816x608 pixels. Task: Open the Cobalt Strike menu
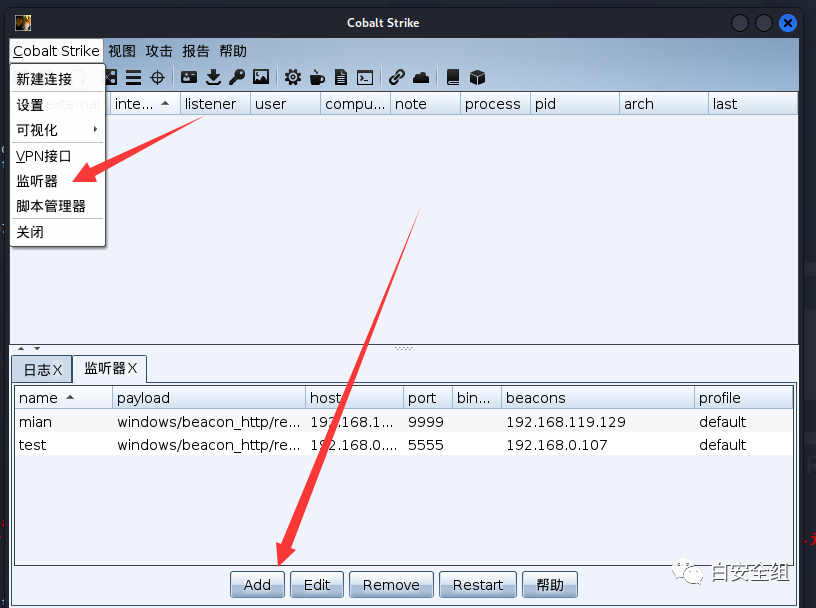(x=56, y=51)
